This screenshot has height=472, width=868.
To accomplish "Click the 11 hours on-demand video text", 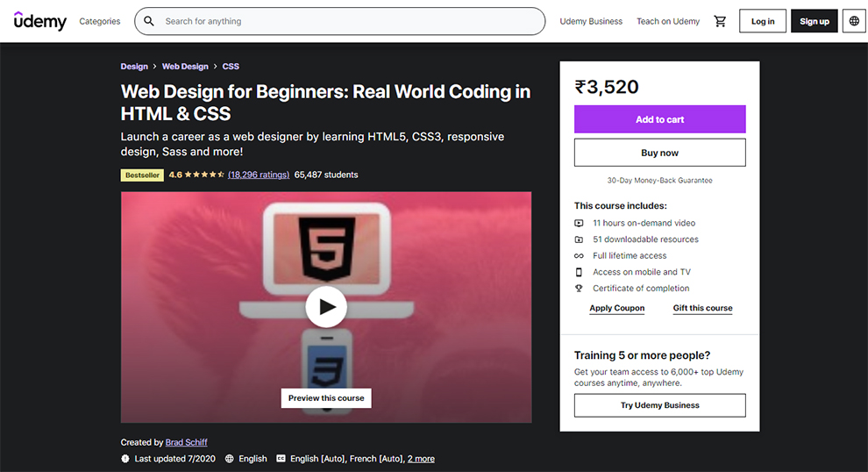I will [644, 223].
